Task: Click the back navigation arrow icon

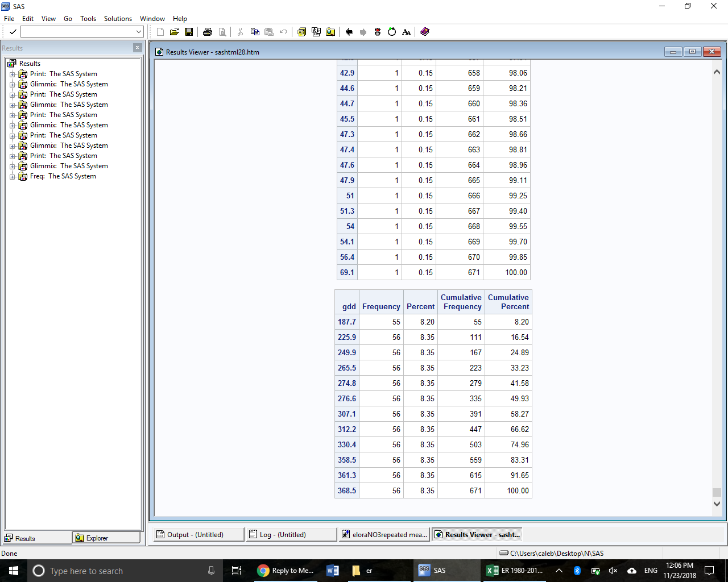Action: pyautogui.click(x=349, y=32)
